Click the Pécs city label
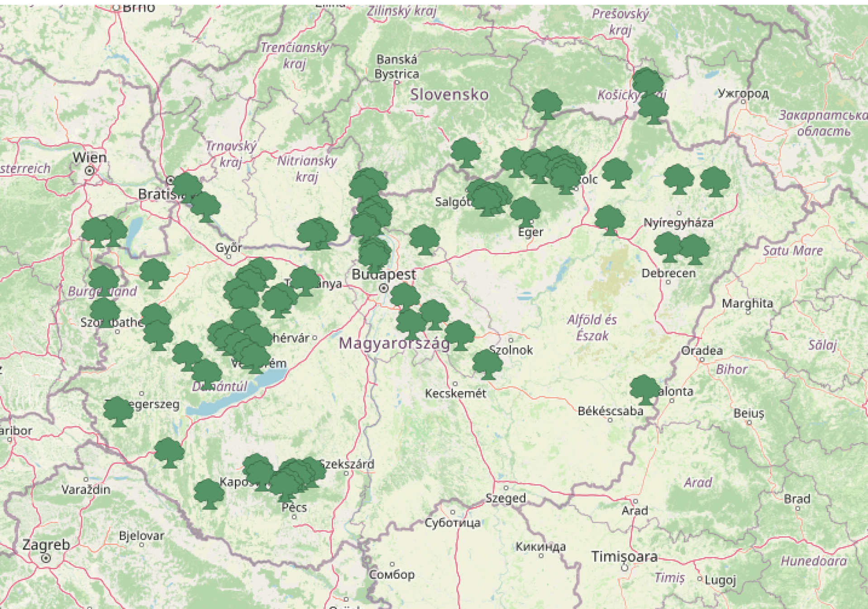This screenshot has height=609, width=868. pyautogui.click(x=294, y=508)
